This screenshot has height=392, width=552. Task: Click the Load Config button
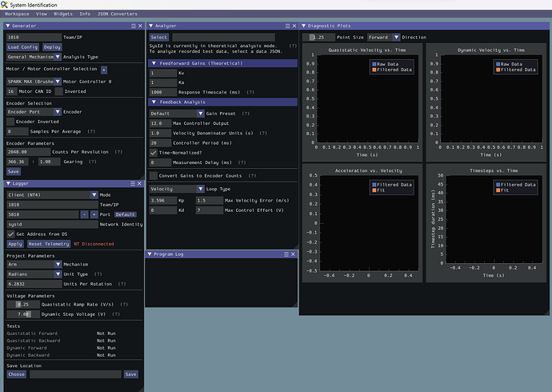(22, 47)
